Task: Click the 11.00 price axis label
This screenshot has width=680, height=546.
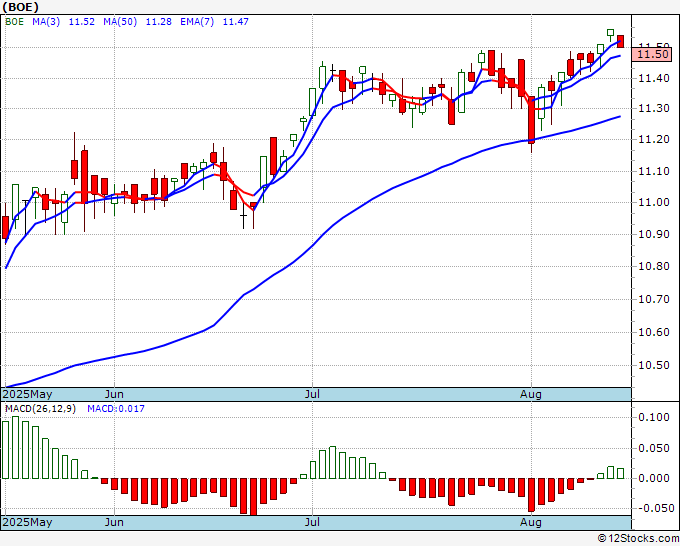Action: [654, 202]
